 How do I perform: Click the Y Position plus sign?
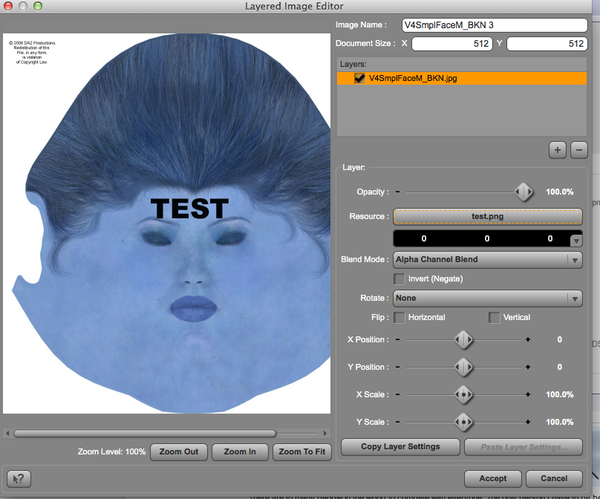[528, 367]
